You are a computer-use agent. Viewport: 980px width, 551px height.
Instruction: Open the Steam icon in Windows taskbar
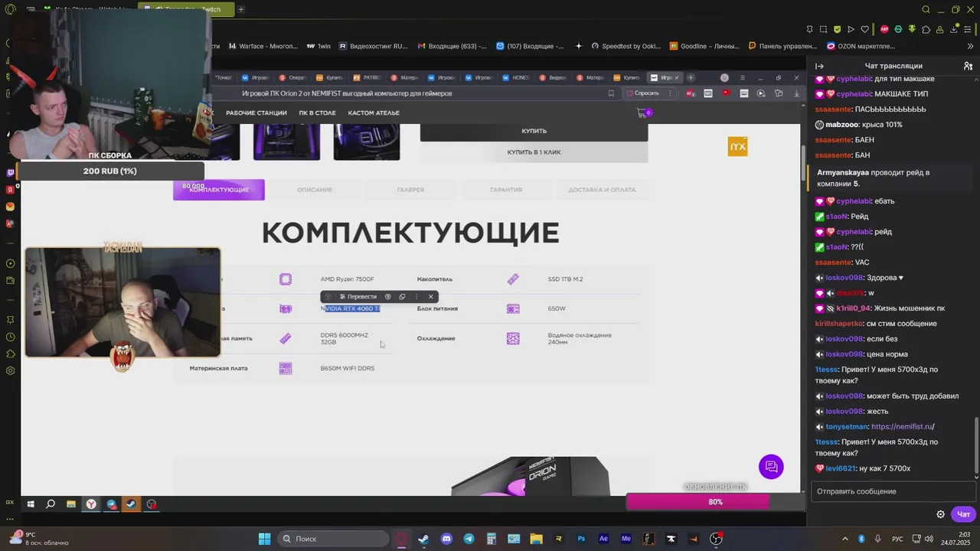coord(423,539)
